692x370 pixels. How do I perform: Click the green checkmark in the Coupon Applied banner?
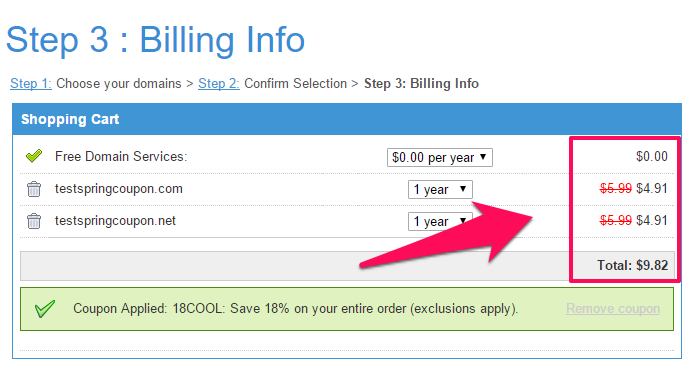[45, 309]
